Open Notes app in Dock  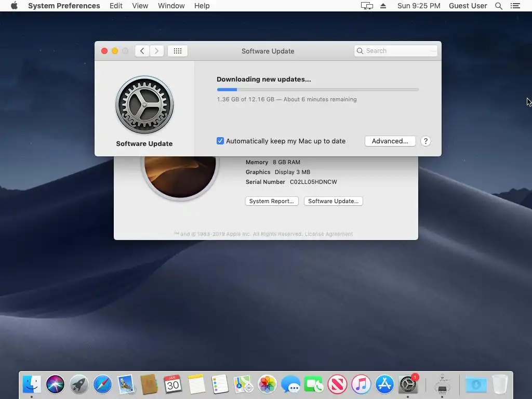click(196, 384)
